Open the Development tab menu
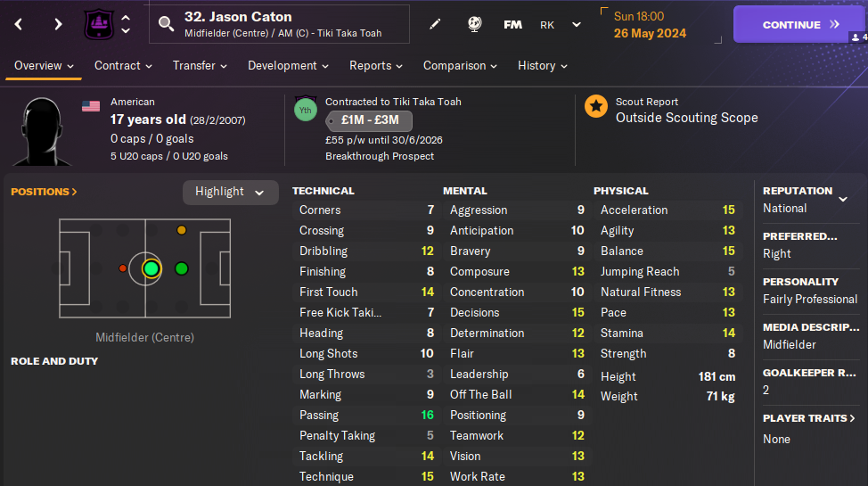Viewport: 868px width, 486px height. pos(288,65)
